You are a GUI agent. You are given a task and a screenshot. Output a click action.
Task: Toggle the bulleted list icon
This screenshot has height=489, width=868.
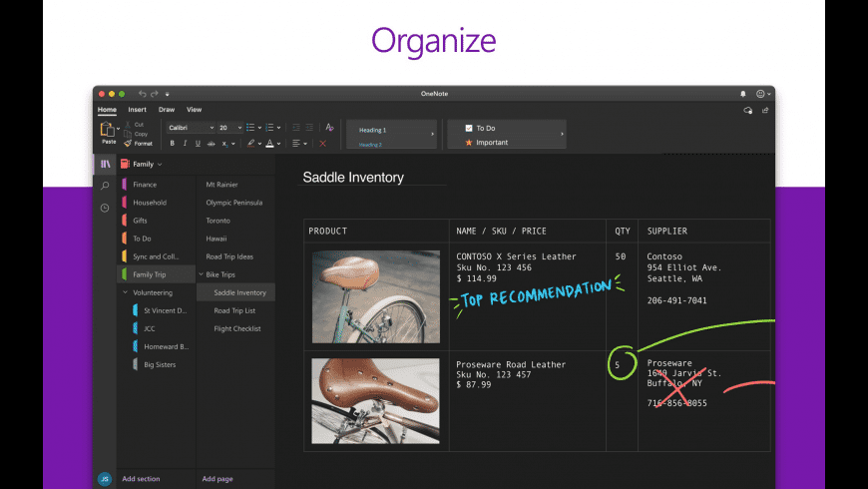[250, 128]
